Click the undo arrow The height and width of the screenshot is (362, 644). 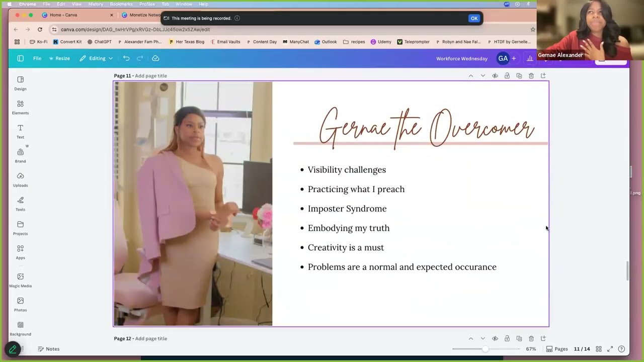126,58
